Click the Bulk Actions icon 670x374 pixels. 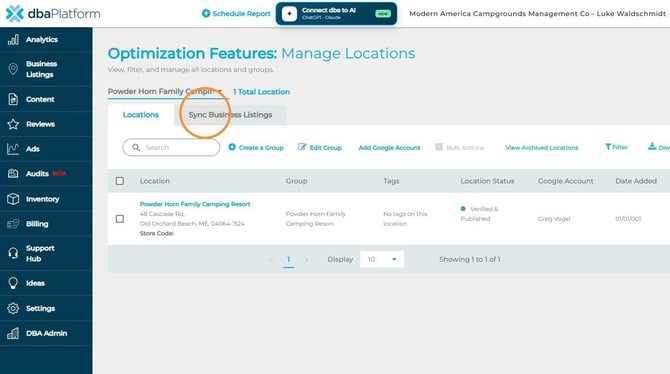click(439, 147)
